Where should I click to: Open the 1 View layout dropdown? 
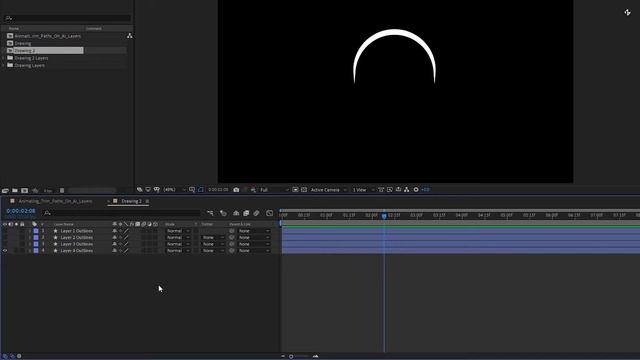[363, 190]
